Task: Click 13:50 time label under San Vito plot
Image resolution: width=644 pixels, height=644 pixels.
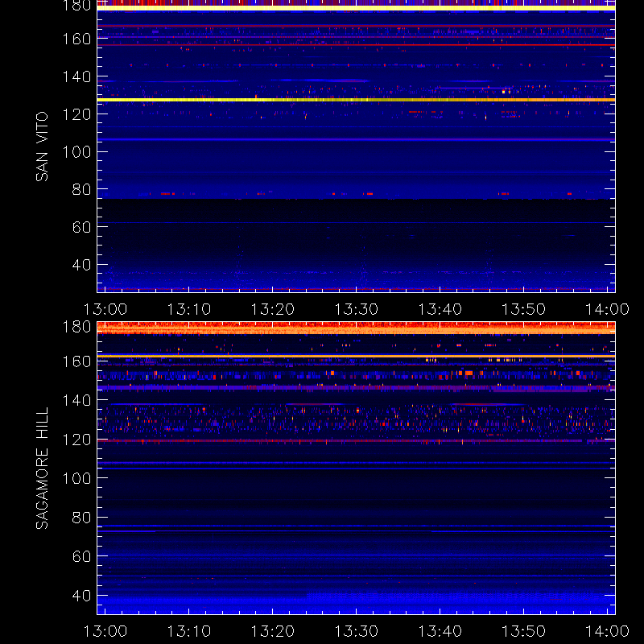Action: (524, 309)
